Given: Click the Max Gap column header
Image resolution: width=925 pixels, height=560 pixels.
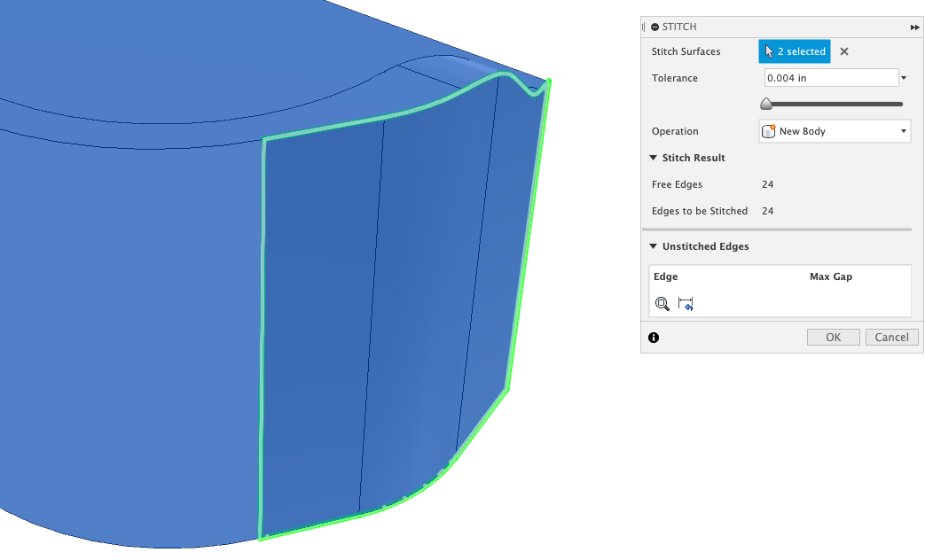Looking at the screenshot, I should pos(830,276).
